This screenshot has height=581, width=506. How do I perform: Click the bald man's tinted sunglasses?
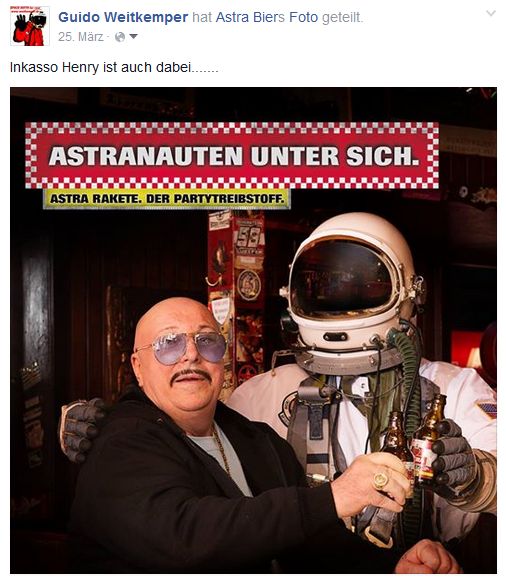coord(182,347)
